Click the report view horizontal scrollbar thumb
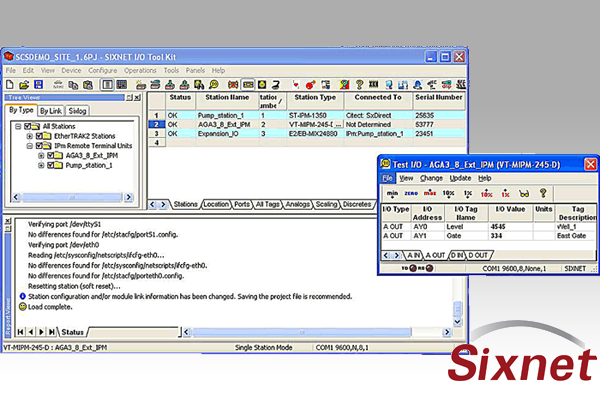This screenshot has width=600, height=400. (x=302, y=332)
